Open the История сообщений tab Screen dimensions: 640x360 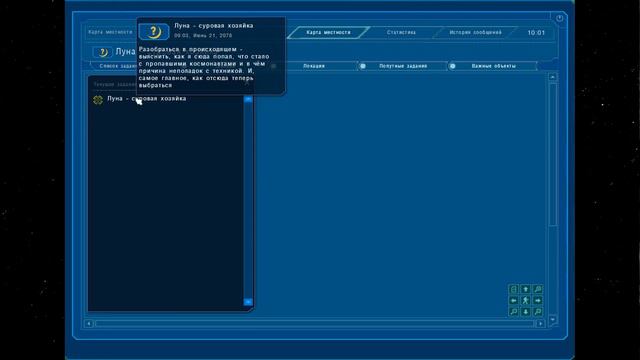coord(475,32)
